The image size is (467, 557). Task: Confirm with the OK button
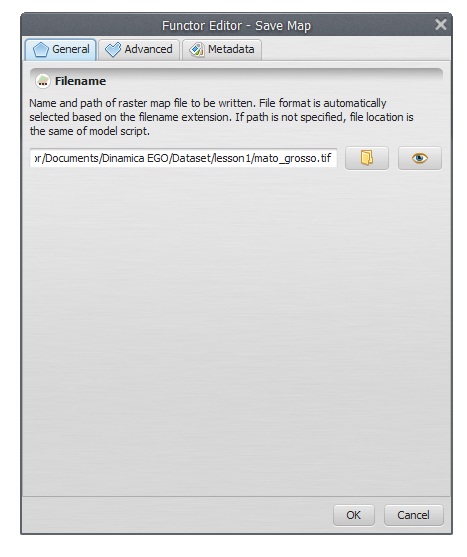(354, 515)
